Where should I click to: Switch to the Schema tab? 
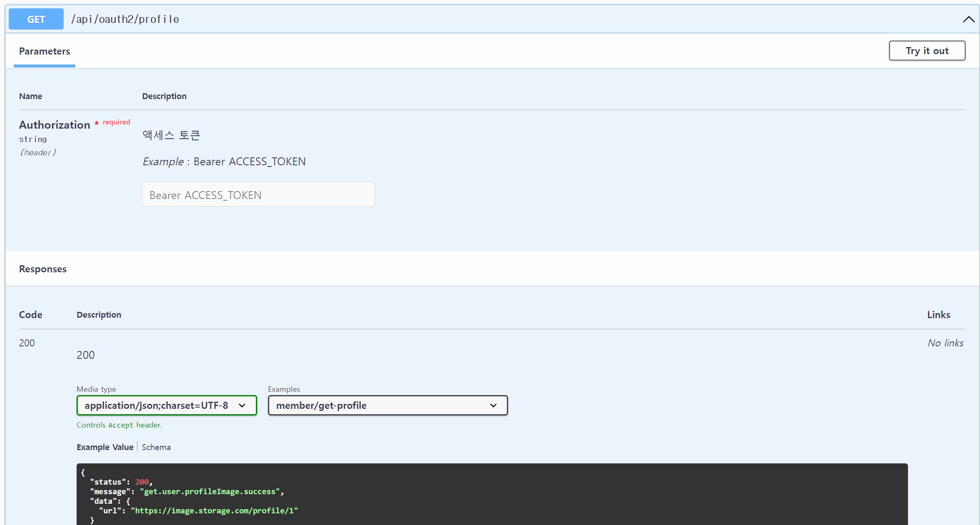pos(156,447)
